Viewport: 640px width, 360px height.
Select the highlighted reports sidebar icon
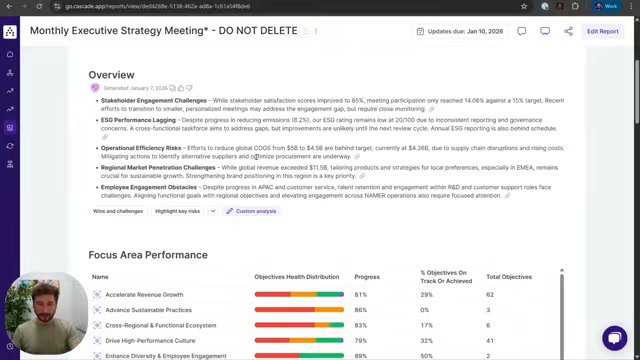10,128
